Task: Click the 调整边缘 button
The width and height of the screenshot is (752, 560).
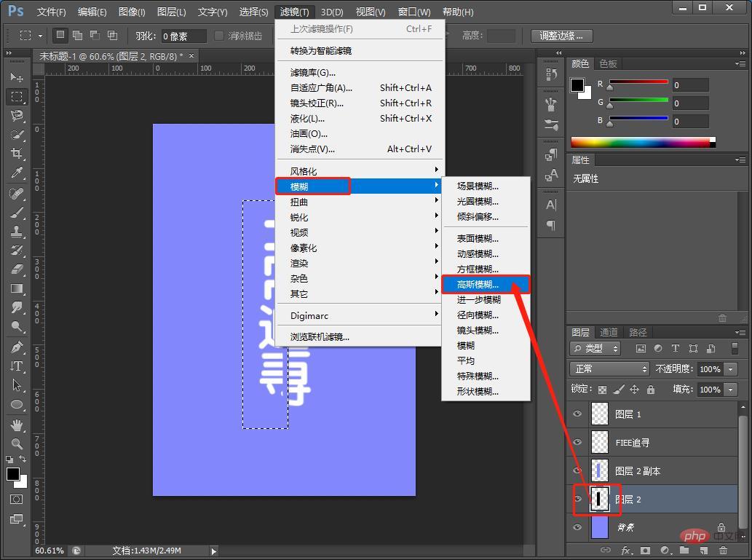Action: [x=561, y=36]
